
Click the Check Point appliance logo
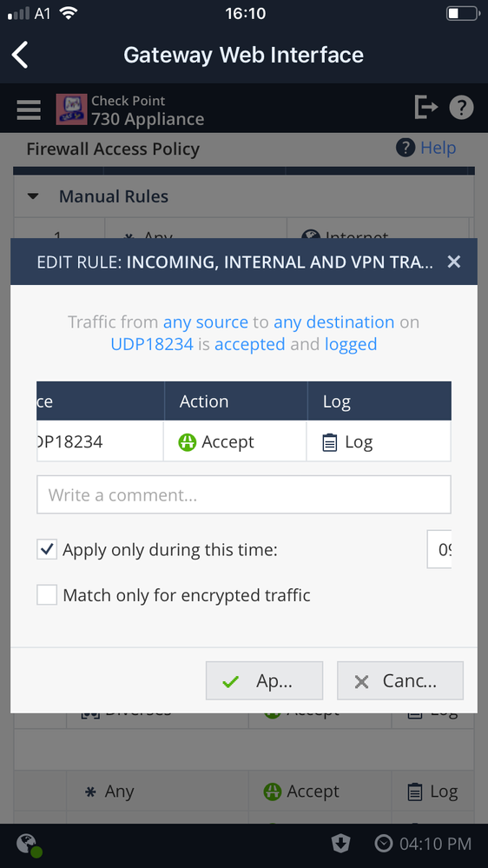coord(71,109)
